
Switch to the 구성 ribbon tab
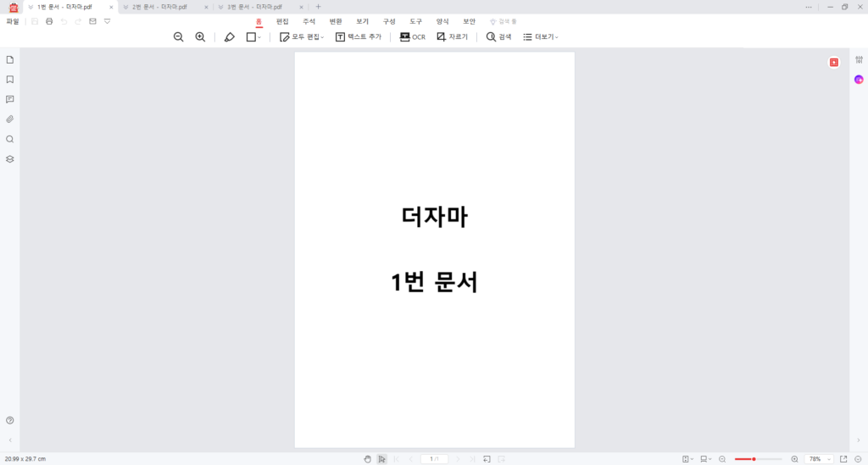[x=389, y=21]
